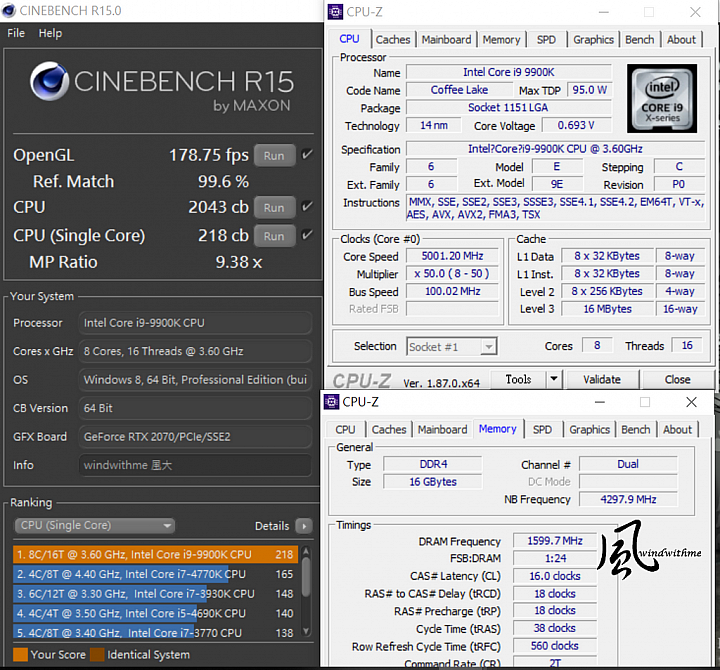
Task: Open the Help menu in Cinebench
Action: pyautogui.click(x=50, y=33)
